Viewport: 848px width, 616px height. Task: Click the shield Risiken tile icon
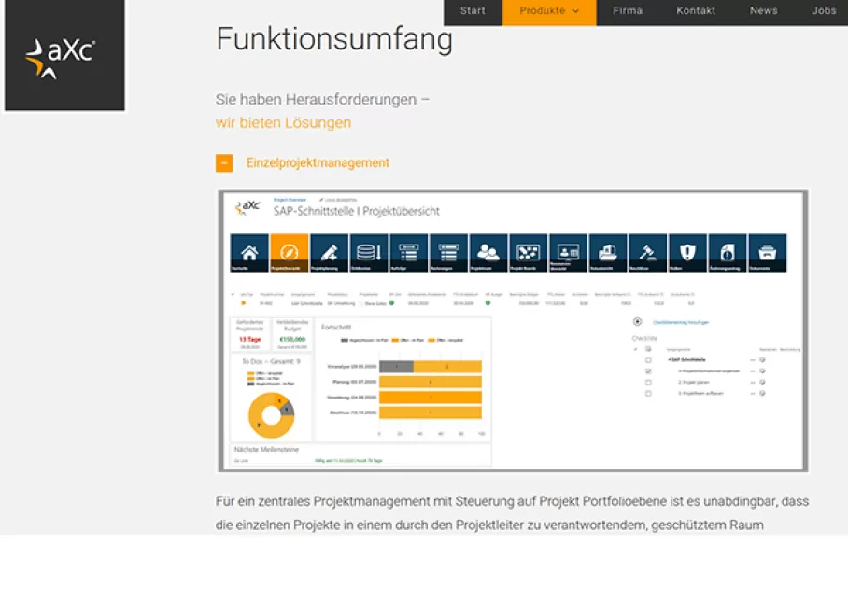pos(687,253)
